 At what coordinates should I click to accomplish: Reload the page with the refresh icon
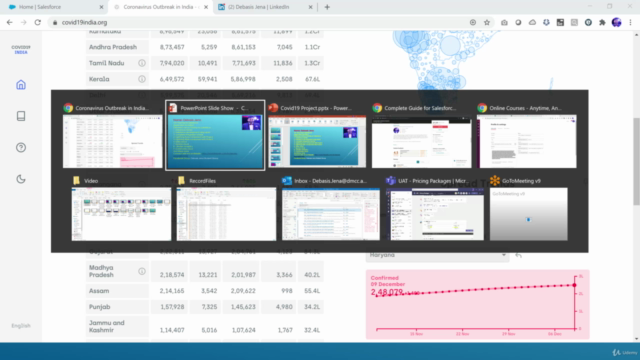pyautogui.click(x=38, y=22)
